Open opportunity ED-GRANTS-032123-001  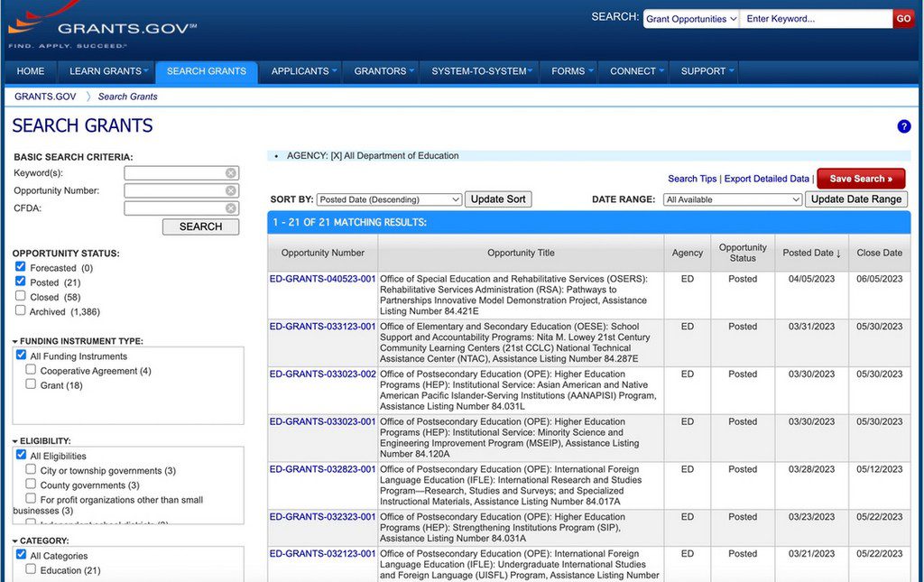click(322, 554)
